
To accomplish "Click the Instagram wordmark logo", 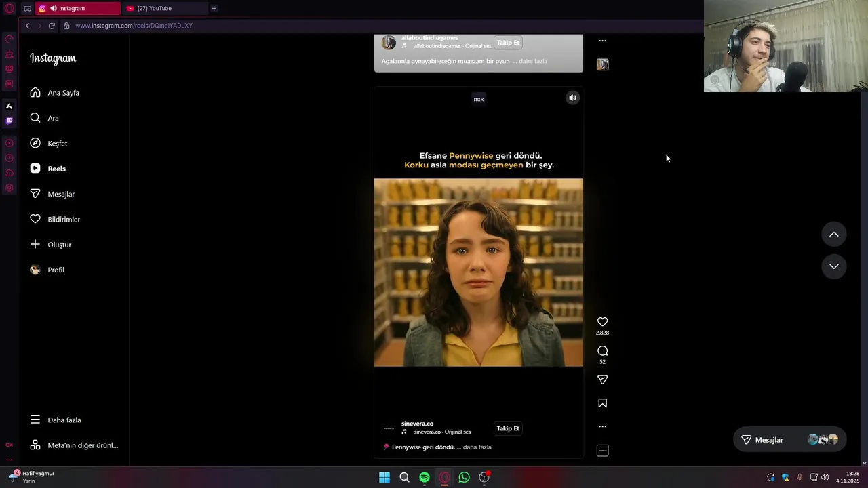I will [x=53, y=58].
